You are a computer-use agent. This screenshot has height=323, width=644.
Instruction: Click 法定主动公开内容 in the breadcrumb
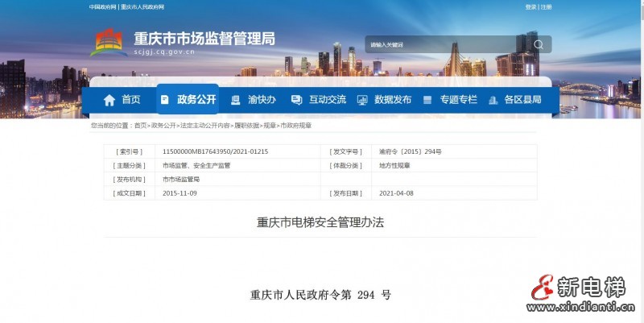204,126
